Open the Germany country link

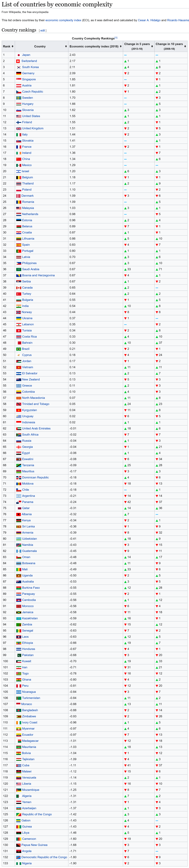tap(28, 73)
